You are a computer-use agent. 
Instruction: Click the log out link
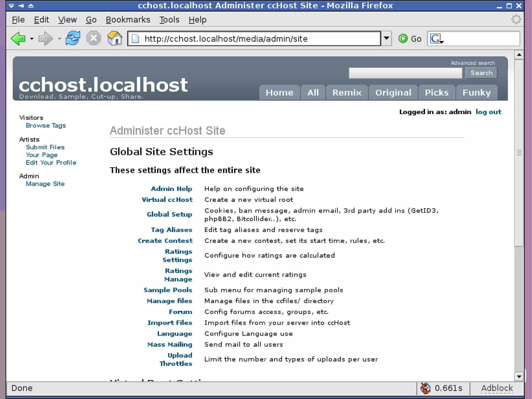tap(488, 112)
